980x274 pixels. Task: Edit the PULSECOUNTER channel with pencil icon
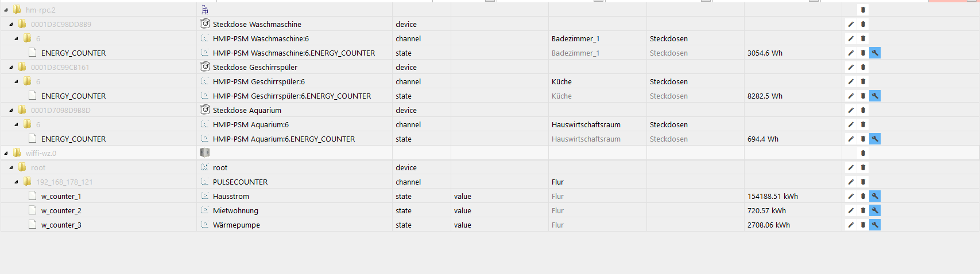[x=851, y=182]
